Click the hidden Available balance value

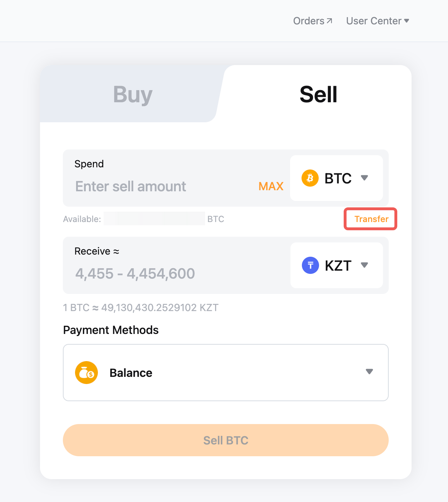[x=154, y=219]
